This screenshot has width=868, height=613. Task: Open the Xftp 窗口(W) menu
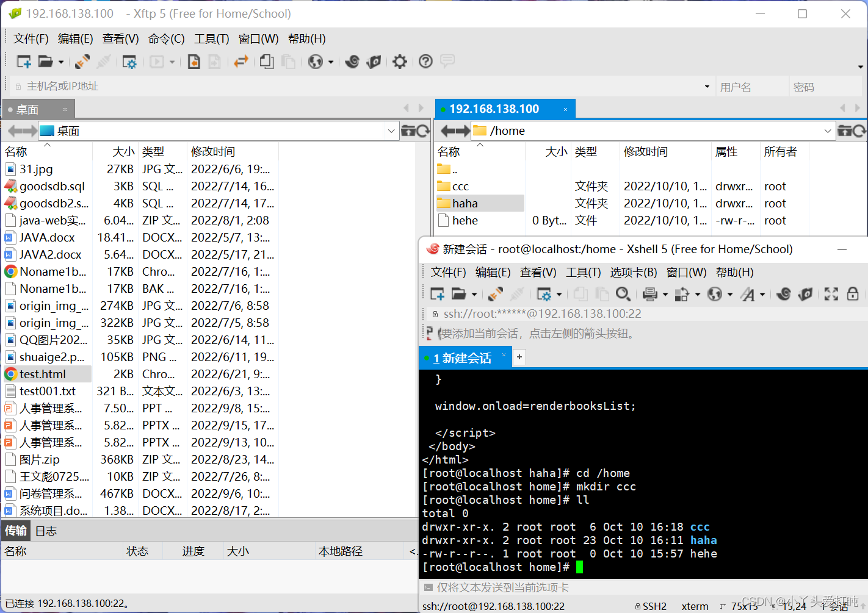(258, 39)
